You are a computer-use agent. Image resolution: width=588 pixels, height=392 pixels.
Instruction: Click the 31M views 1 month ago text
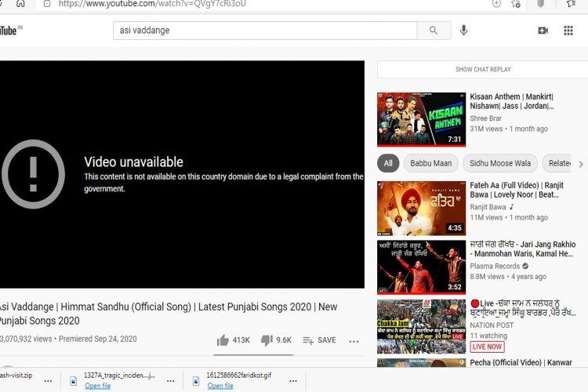point(509,129)
